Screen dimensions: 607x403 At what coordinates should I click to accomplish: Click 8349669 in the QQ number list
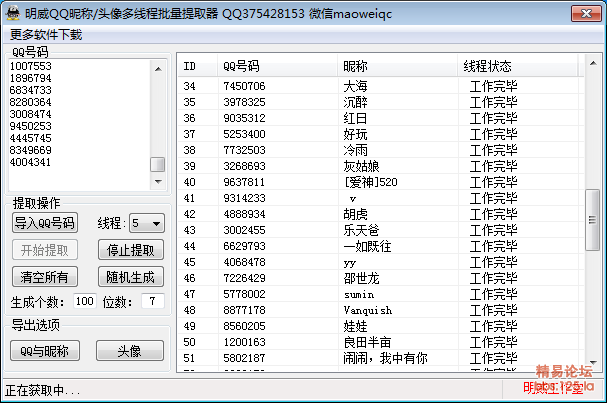[31, 150]
